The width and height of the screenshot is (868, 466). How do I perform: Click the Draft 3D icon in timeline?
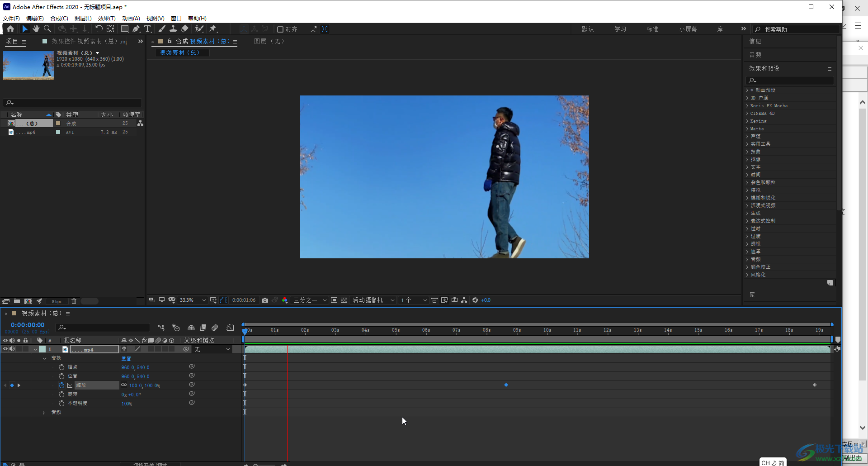176,328
